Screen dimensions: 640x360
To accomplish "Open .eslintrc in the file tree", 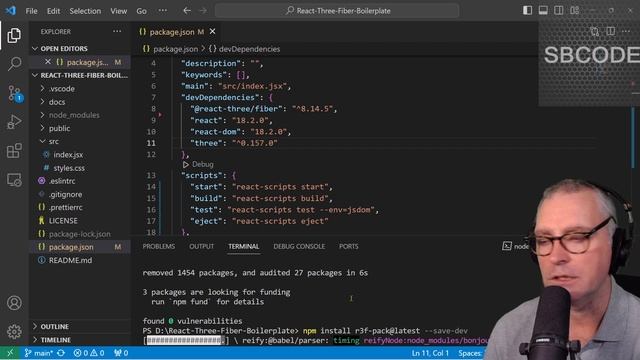I will 80,181.
